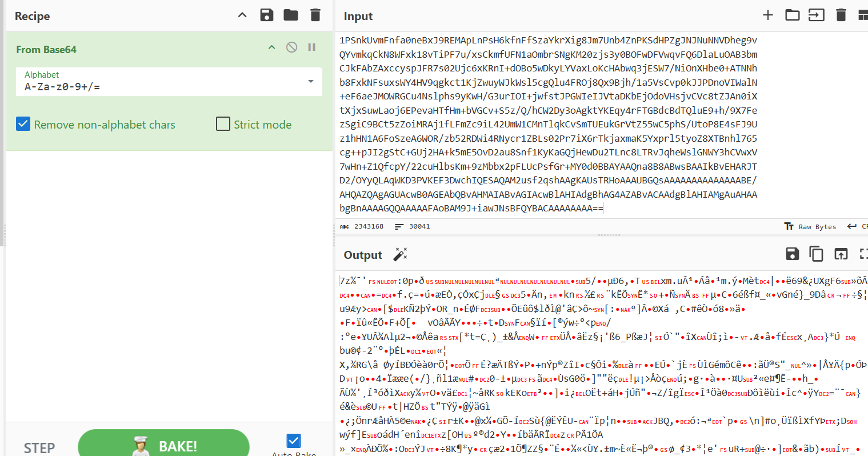The height and width of the screenshot is (456, 868).
Task: Save the current recipe
Action: (x=266, y=15)
